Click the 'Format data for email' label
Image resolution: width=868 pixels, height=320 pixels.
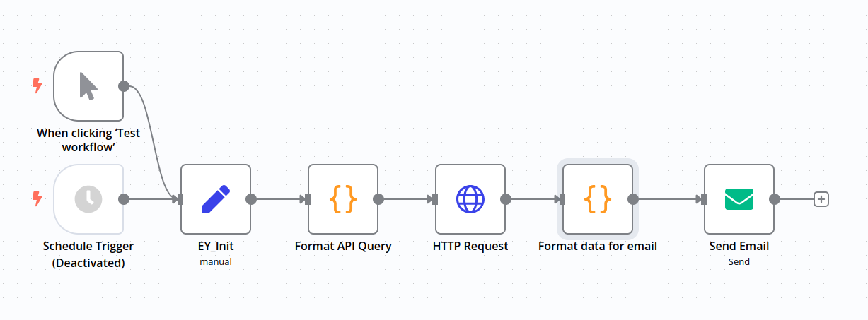pos(598,247)
